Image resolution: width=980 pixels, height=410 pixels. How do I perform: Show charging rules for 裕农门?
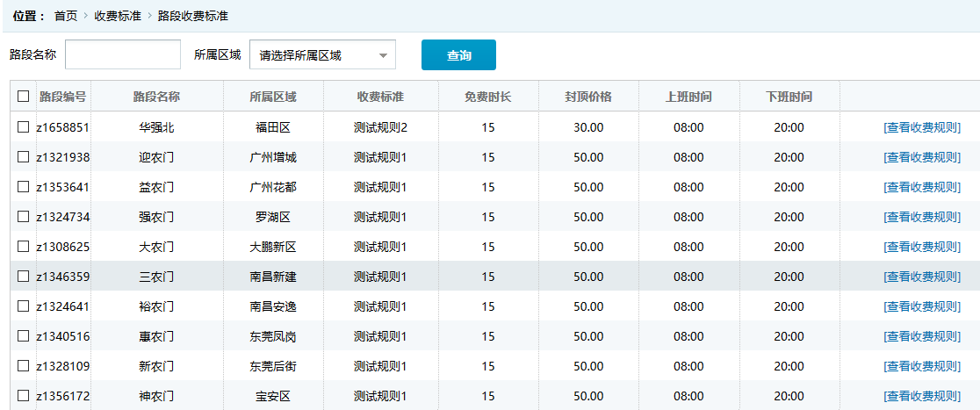click(922, 306)
